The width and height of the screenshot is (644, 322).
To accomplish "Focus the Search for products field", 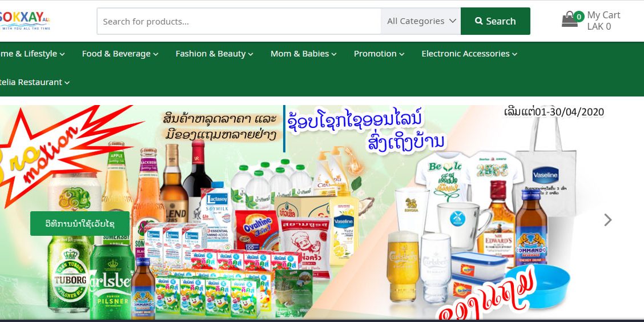I will [x=239, y=21].
